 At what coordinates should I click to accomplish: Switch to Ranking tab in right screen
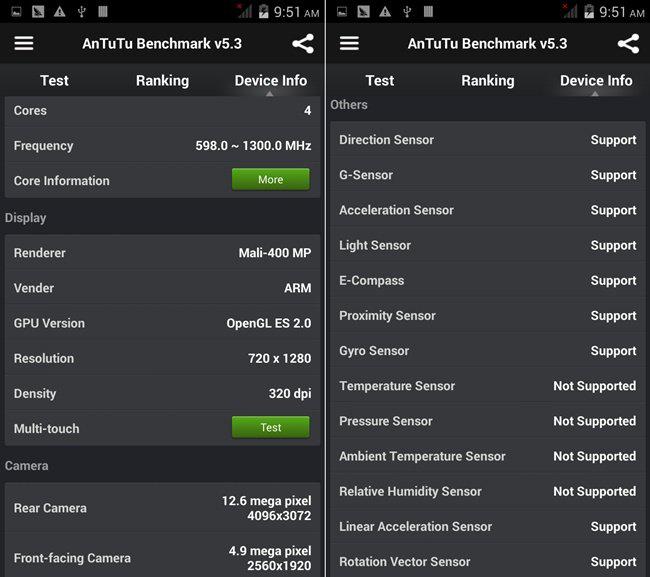point(488,80)
